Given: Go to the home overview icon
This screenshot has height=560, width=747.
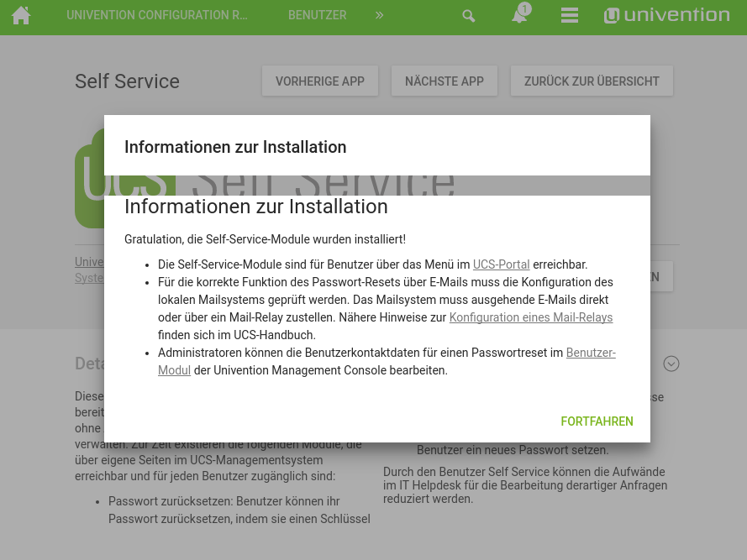Looking at the screenshot, I should coord(21,16).
